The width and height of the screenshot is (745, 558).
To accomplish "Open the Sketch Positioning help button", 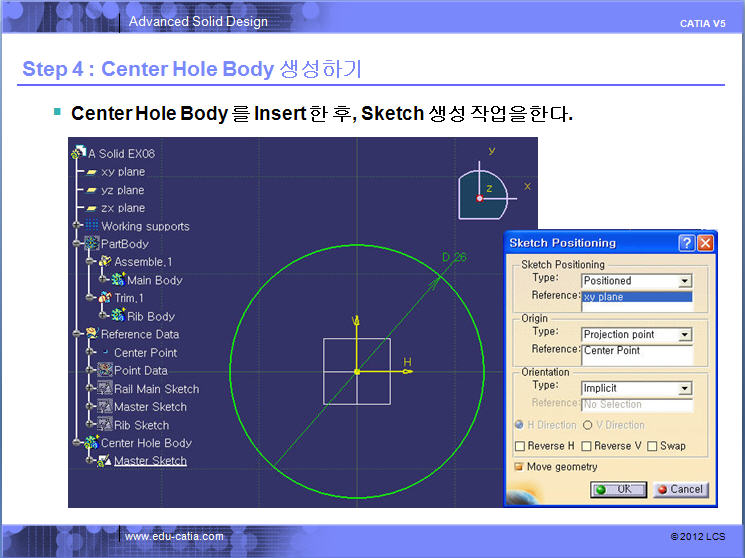I will [x=686, y=243].
